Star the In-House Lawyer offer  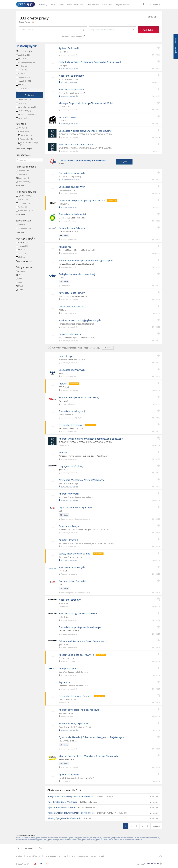pos(158,117)
